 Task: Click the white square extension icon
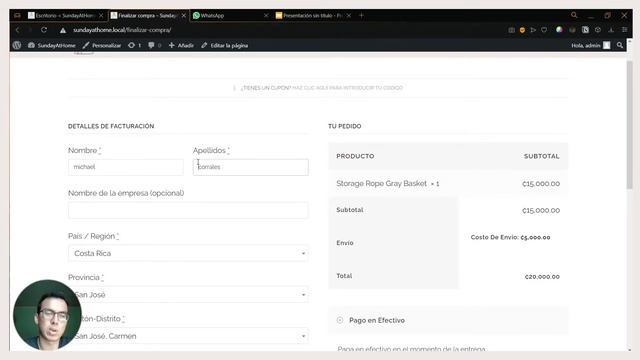coord(585,30)
